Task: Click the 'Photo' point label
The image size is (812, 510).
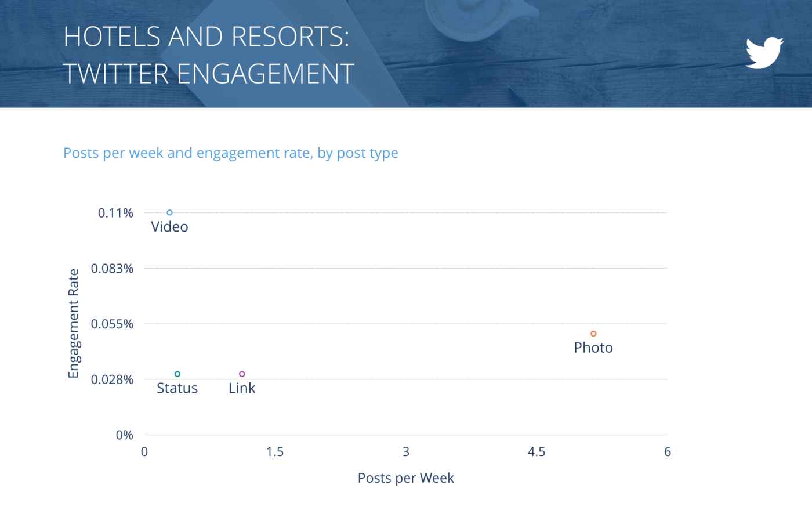Action: (x=593, y=348)
